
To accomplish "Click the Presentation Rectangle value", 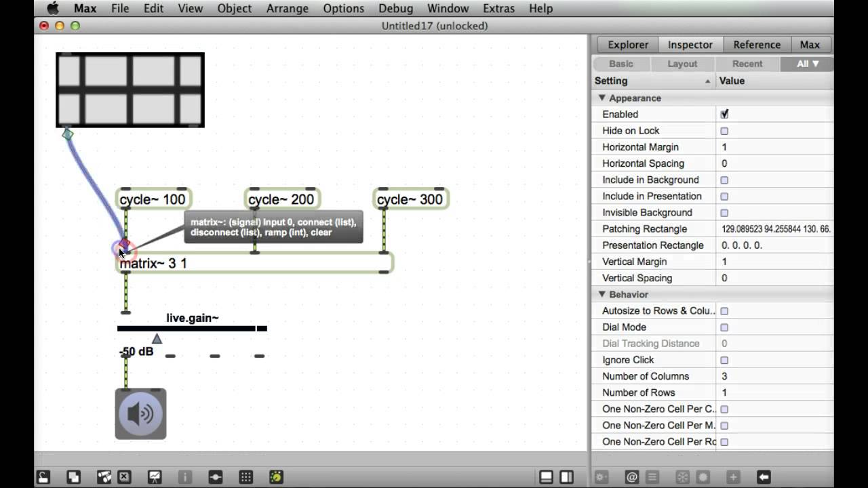I will pos(775,245).
